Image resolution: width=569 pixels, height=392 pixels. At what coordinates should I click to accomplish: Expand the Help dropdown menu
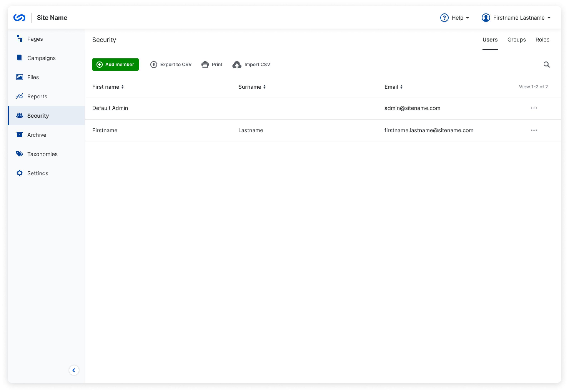[x=454, y=18]
